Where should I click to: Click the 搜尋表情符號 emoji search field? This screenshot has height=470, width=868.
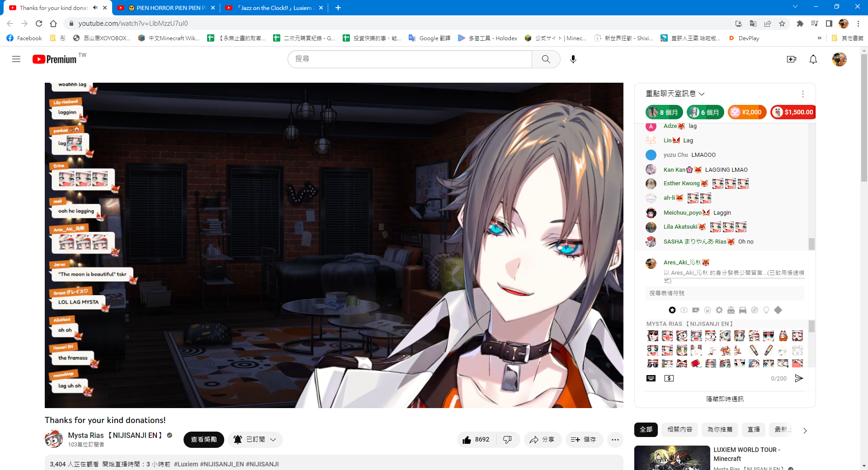(x=725, y=293)
